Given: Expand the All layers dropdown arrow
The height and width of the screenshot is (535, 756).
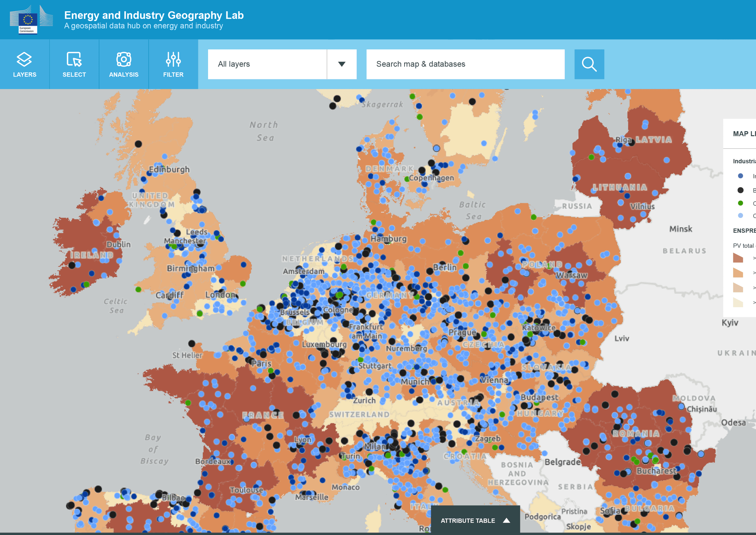Looking at the screenshot, I should click(342, 64).
